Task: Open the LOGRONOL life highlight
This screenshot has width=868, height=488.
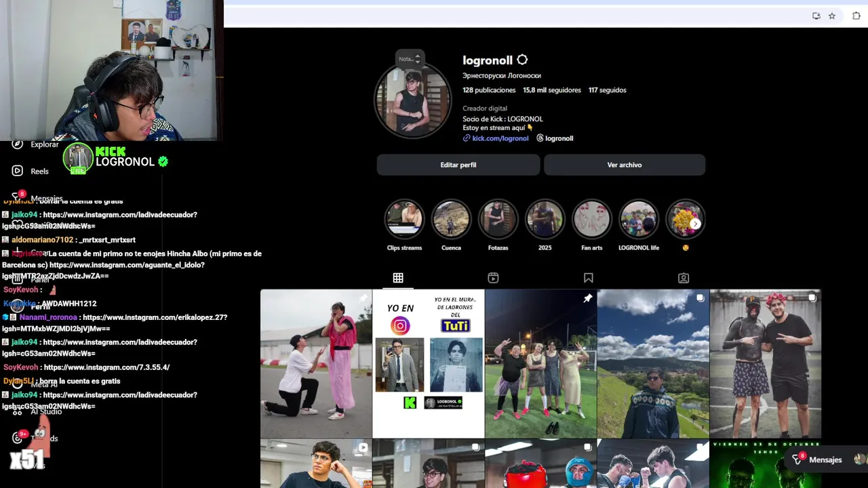Action: pos(638,220)
